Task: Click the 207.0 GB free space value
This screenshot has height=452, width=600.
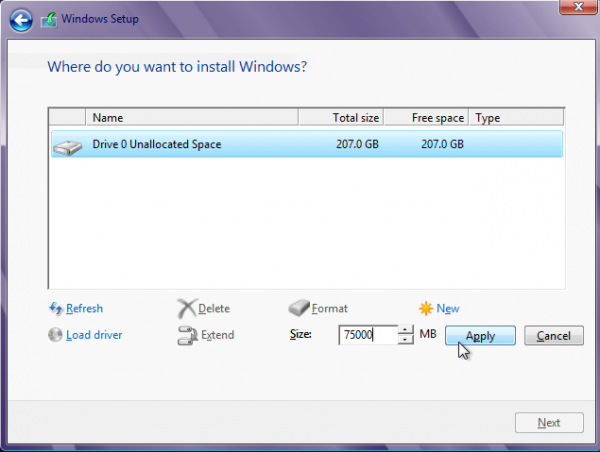Action: point(442,144)
